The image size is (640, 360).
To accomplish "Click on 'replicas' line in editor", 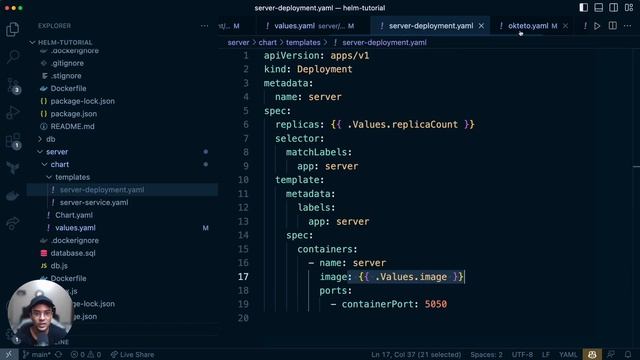I will pos(375,124).
